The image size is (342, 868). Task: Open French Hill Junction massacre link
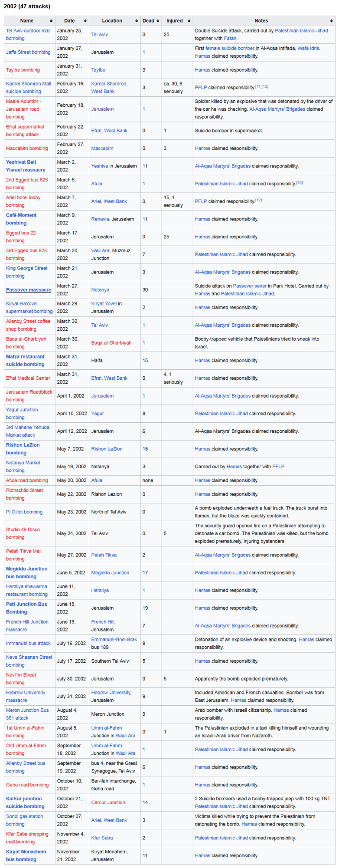(x=27, y=626)
